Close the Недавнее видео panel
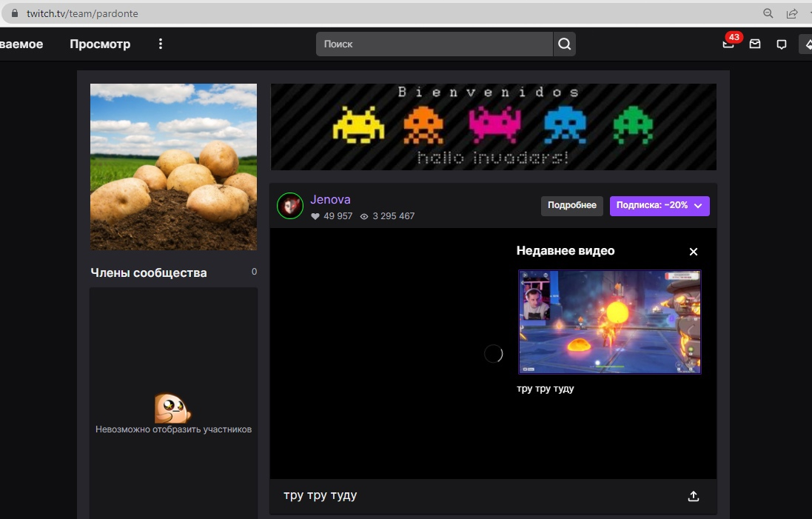812x519 pixels. tap(694, 252)
